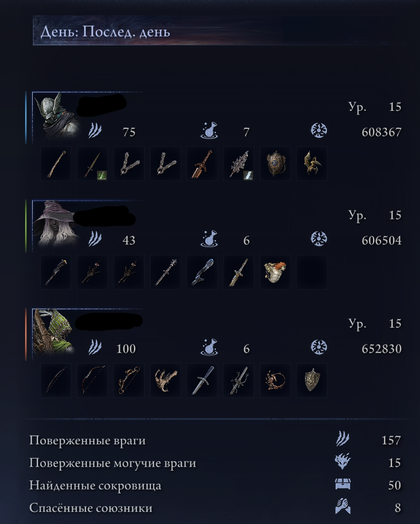This screenshot has height=524, width=420.
Task: Select the dagger icon in archer's loadout
Action: pyautogui.click(x=202, y=380)
